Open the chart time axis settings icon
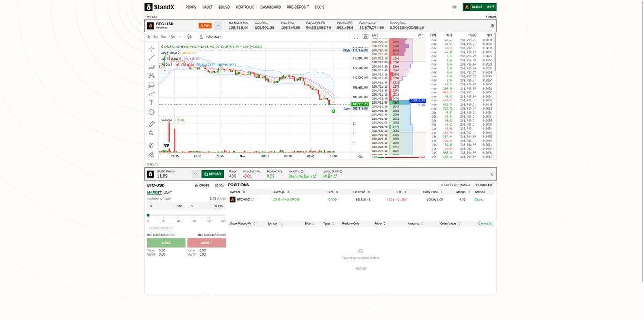 click(360, 156)
